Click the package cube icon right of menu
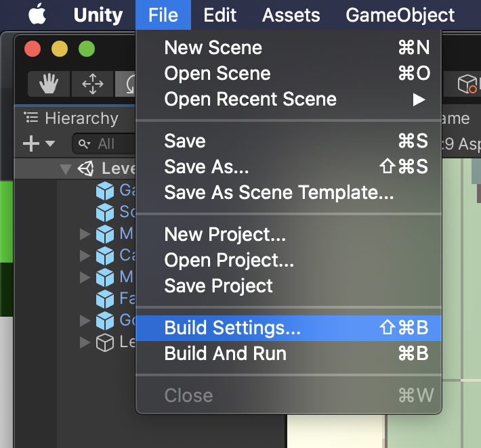Viewport: 481px width, 448px height. coord(467,84)
